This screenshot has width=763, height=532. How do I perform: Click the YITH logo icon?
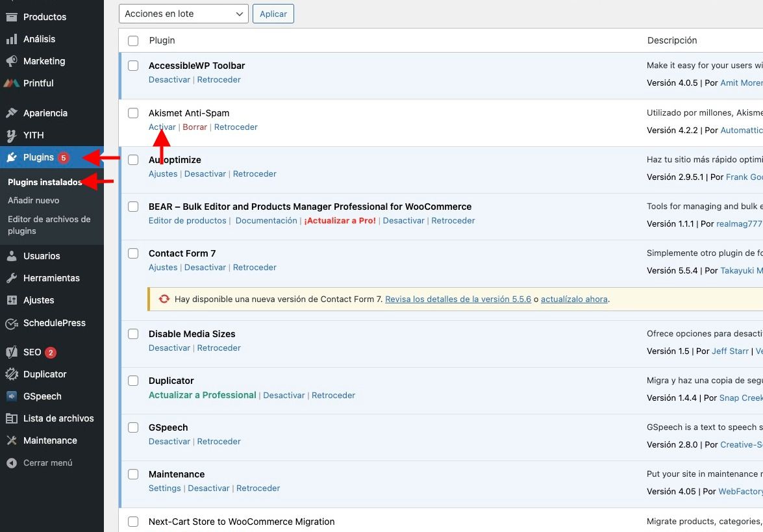tap(12, 135)
